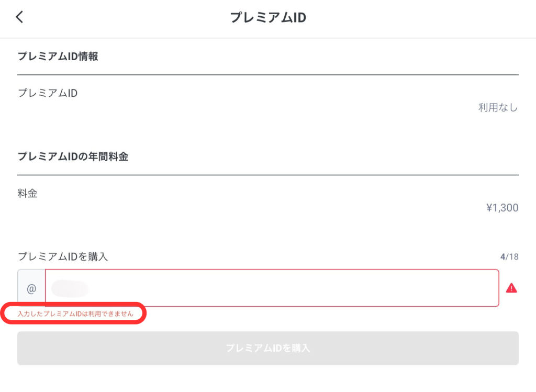Click the @ prefix icon beside input

[x=31, y=287]
